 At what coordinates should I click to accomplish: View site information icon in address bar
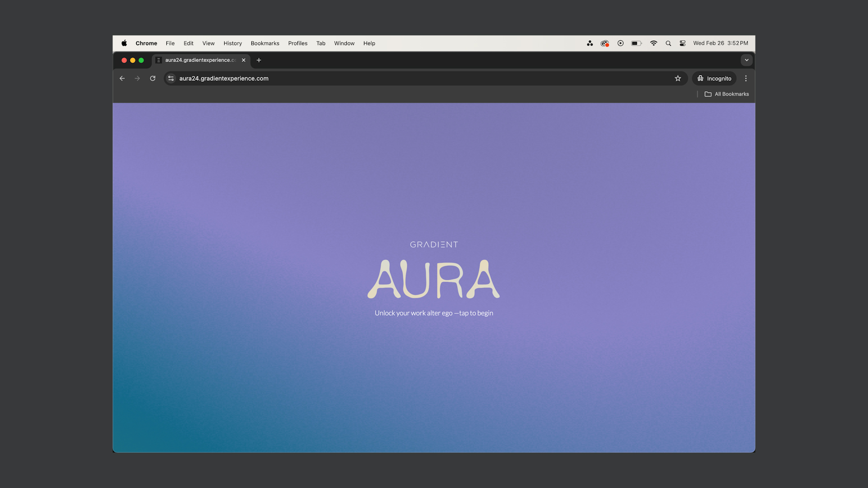tap(171, 79)
